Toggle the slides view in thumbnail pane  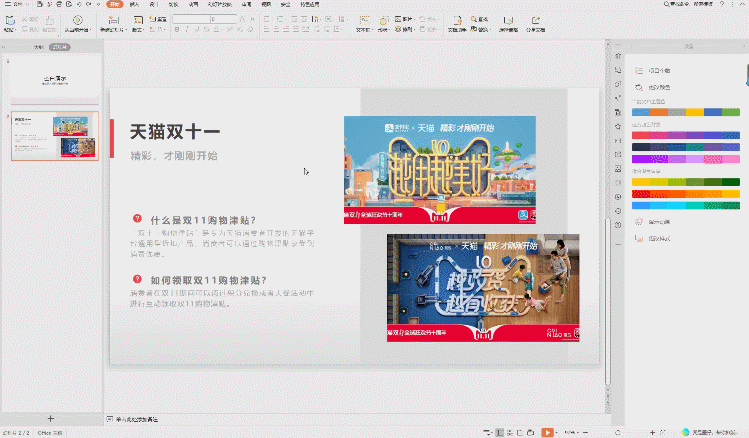pos(60,47)
